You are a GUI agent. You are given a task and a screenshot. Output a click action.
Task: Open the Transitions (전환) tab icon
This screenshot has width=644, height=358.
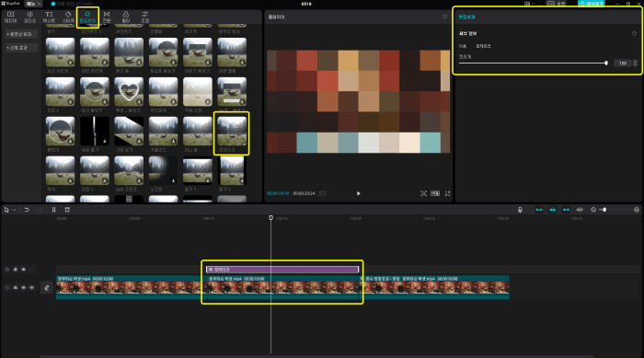pyautogui.click(x=107, y=17)
